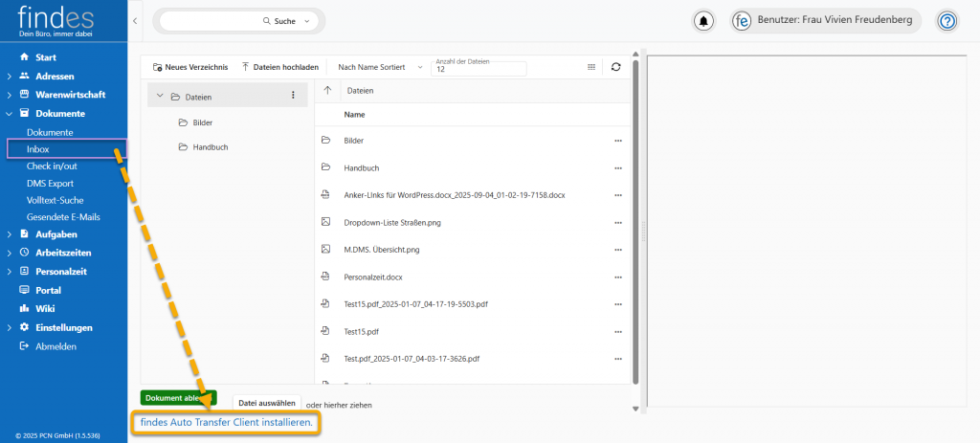The height and width of the screenshot is (443, 980).
Task: Expand the Einstellungen menu section
Action: point(9,327)
